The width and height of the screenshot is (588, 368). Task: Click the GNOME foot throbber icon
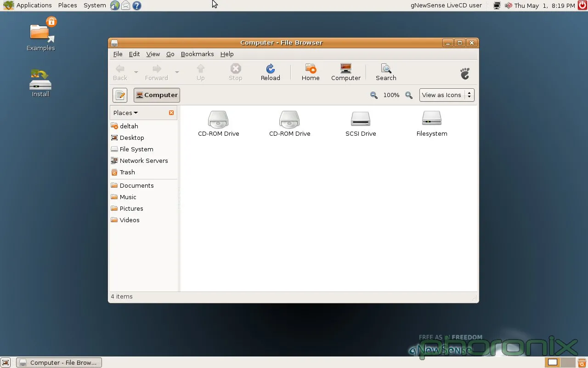[x=465, y=73]
